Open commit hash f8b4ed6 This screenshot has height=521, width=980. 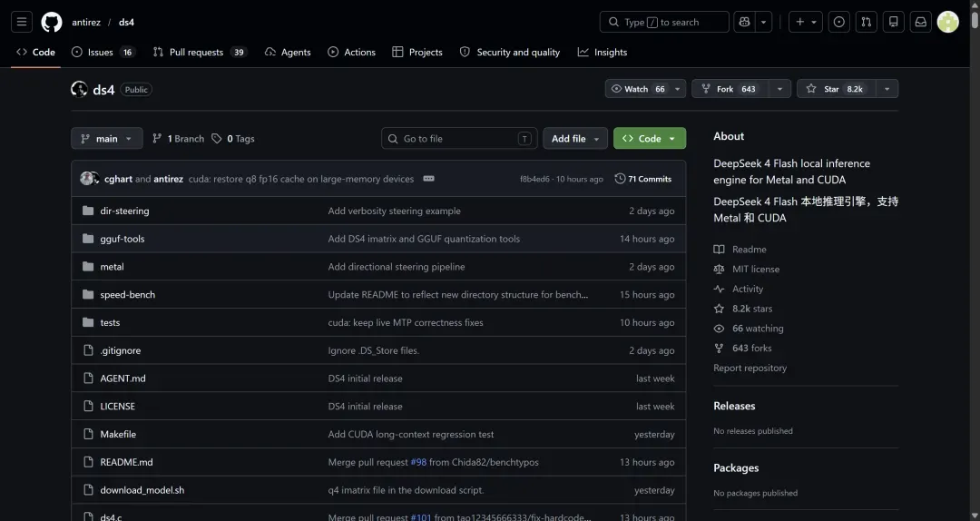(534, 179)
